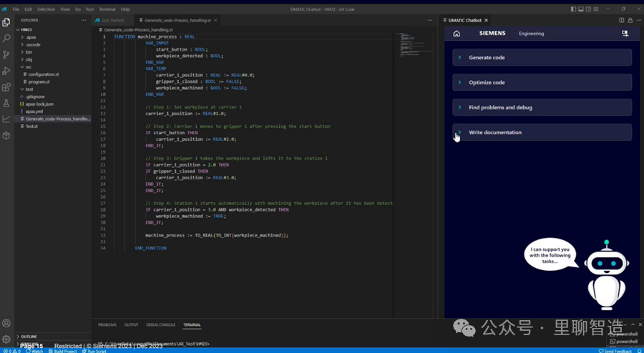644x353 pixels.
Task: Open the Terminal menu
Action: pyautogui.click(x=107, y=9)
